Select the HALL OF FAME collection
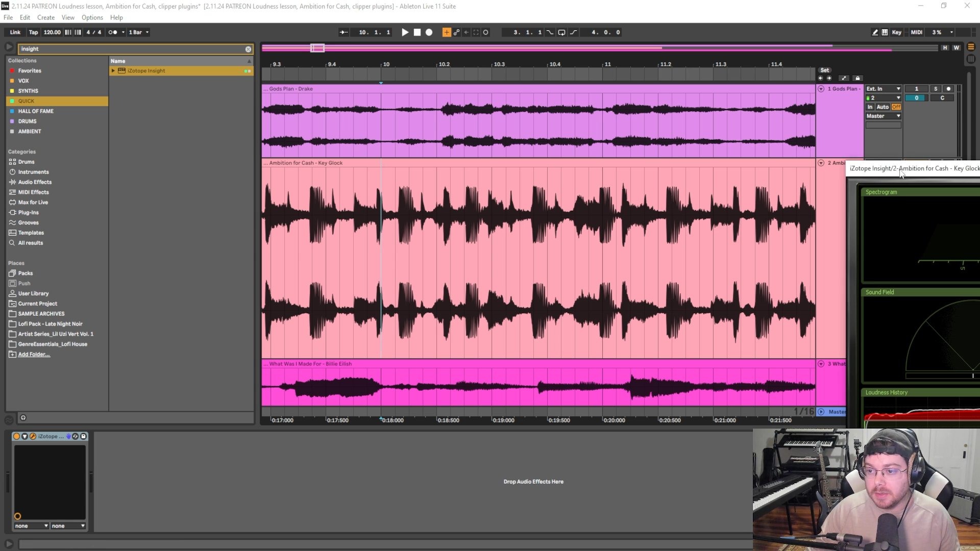 [x=36, y=111]
